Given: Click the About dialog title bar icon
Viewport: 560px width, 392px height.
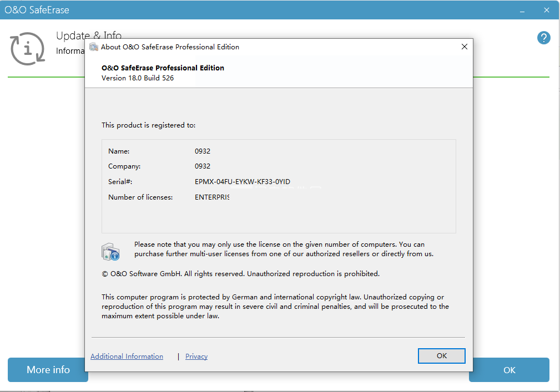Looking at the screenshot, I should coord(94,47).
